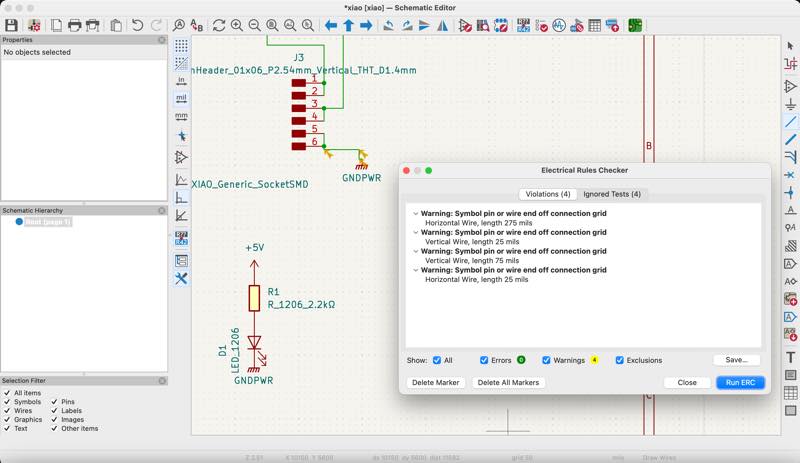This screenshot has height=463, width=800.
Task: Mirror selection horizontally icon
Action: coord(442,25)
